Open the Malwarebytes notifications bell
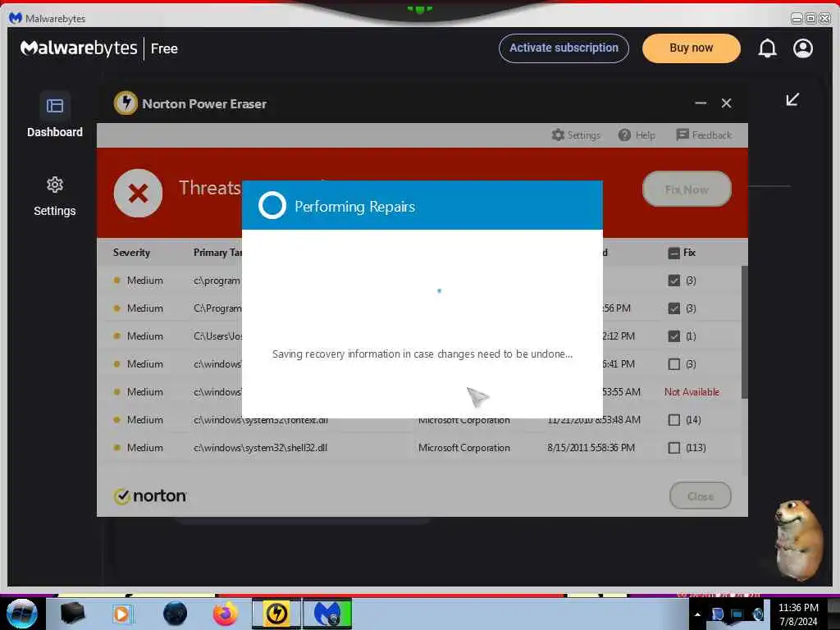840x630 pixels. pyautogui.click(x=767, y=48)
